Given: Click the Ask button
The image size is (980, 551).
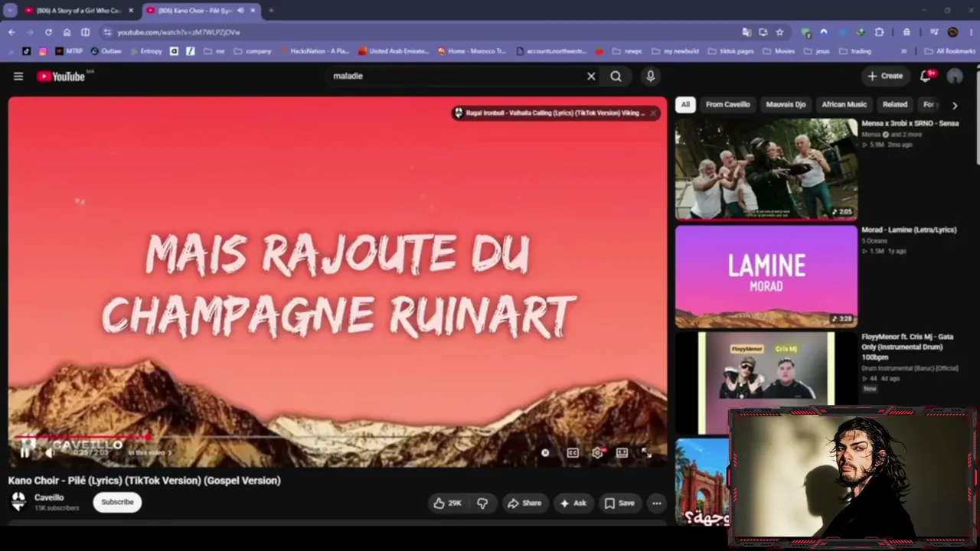Looking at the screenshot, I should click(573, 503).
